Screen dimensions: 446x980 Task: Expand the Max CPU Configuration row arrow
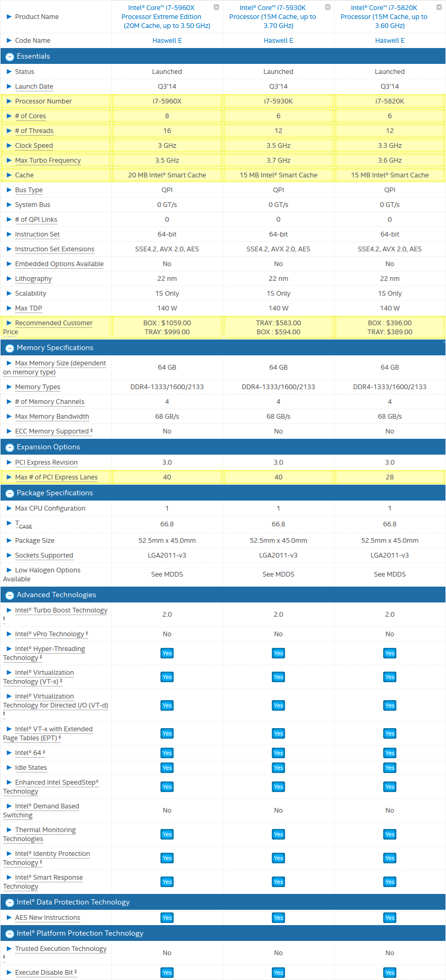9,508
